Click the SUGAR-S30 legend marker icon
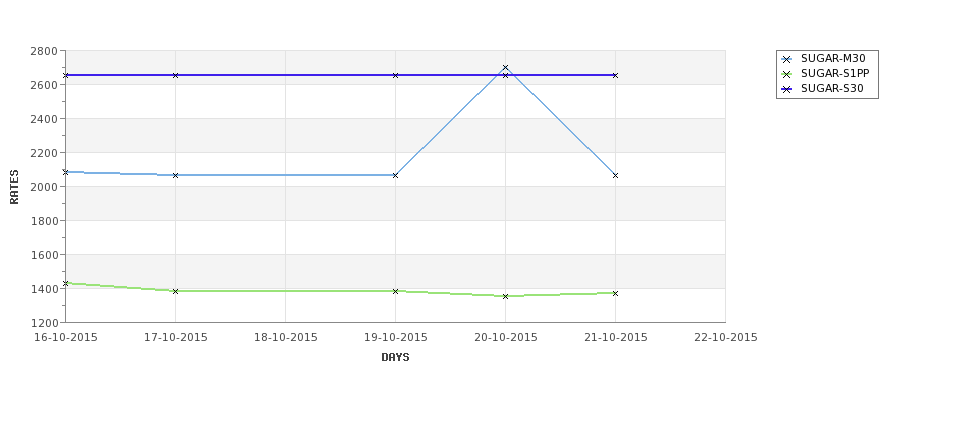The width and height of the screenshot is (975, 429). point(787,90)
